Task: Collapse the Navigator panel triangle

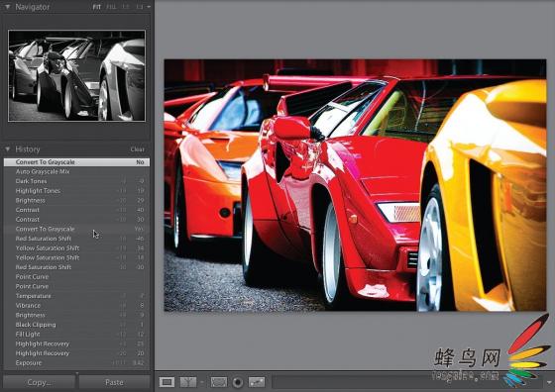Action: 7,7
